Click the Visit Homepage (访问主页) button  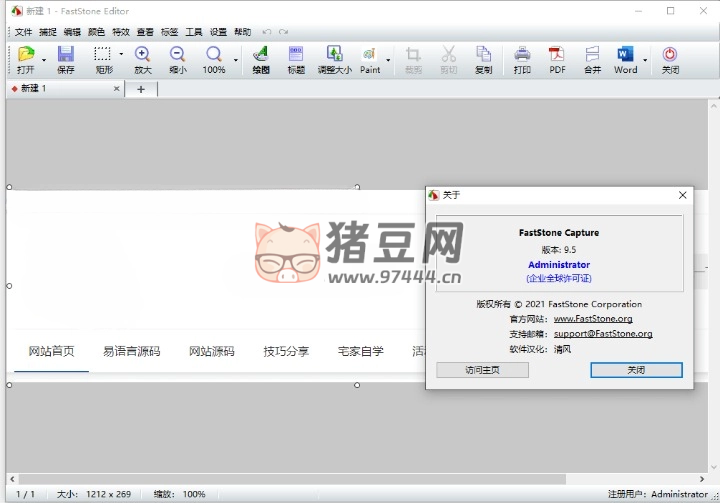coord(482,370)
